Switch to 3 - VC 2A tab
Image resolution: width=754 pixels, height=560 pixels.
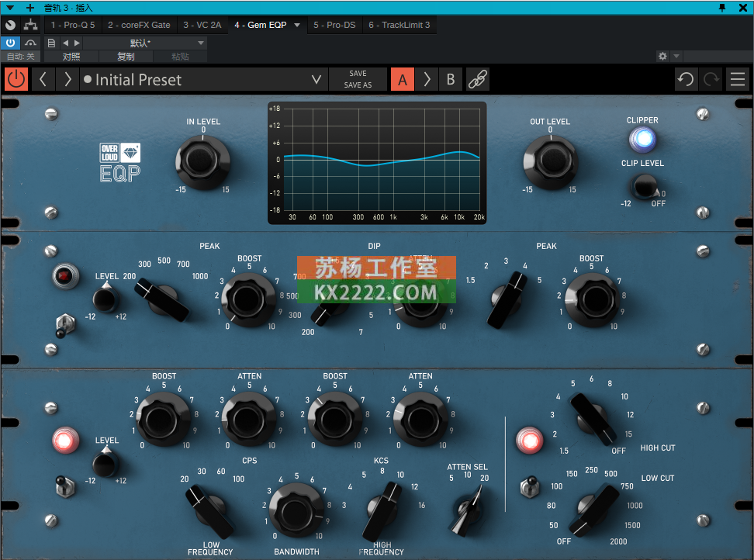[x=202, y=25]
